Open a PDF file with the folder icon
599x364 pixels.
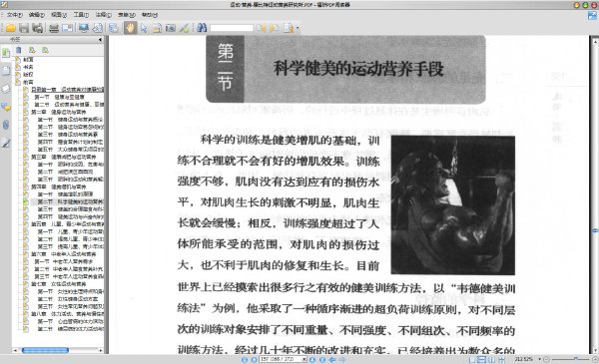[x=10, y=28]
